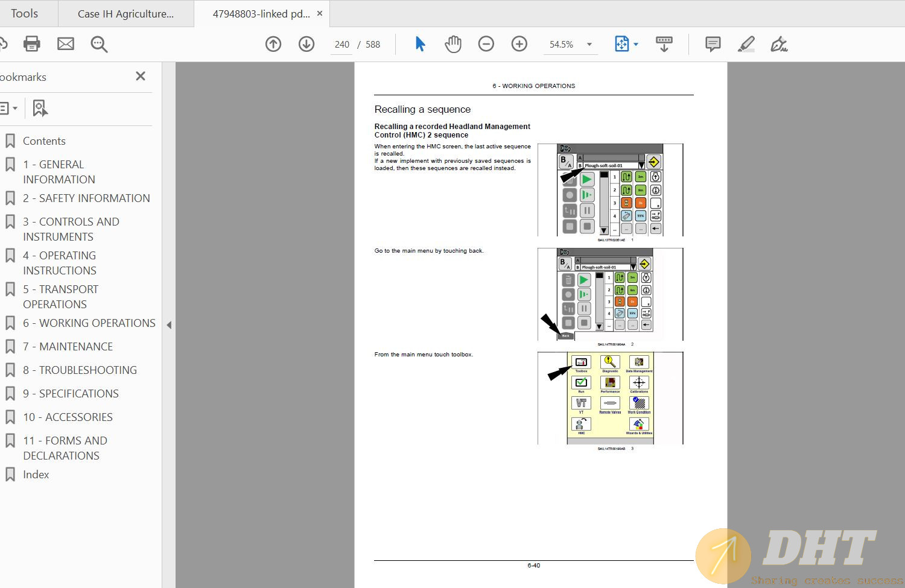Go to next page with down arrow

(x=306, y=44)
